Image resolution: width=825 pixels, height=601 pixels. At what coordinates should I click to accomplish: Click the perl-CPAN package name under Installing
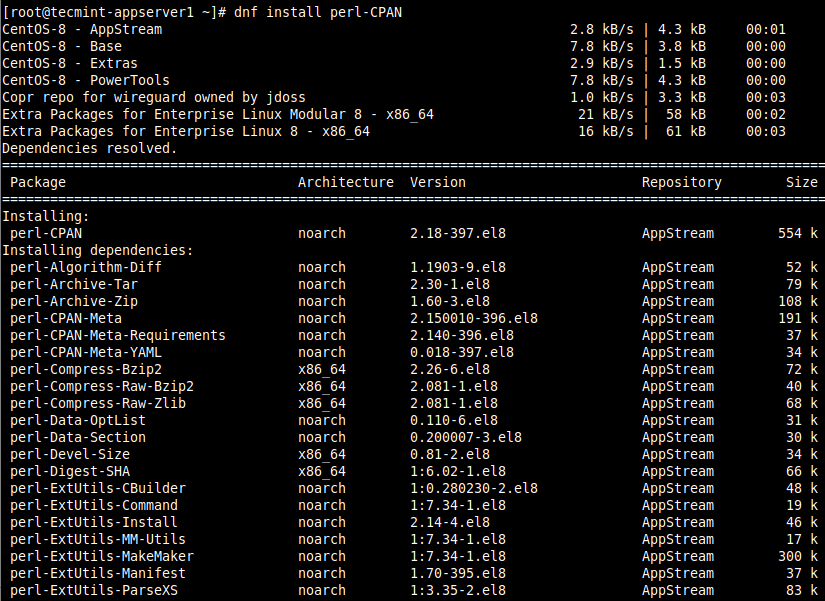[46, 233]
